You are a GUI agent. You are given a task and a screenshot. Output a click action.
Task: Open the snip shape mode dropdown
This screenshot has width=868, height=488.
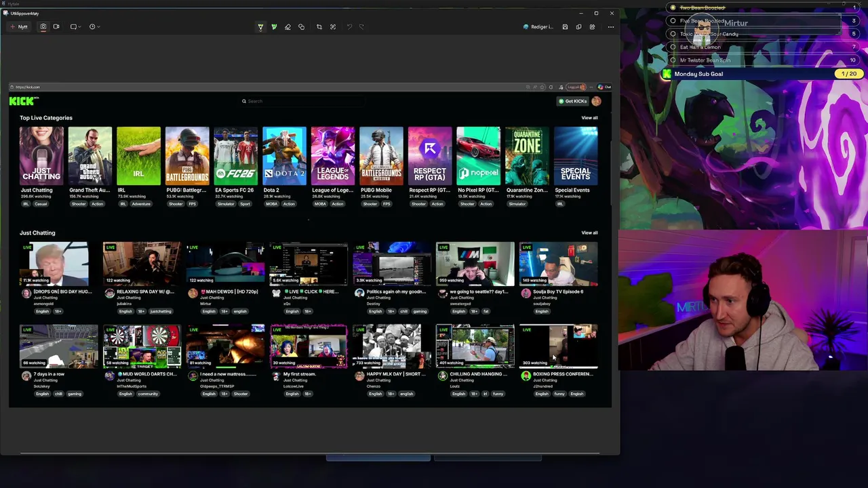pyautogui.click(x=75, y=26)
